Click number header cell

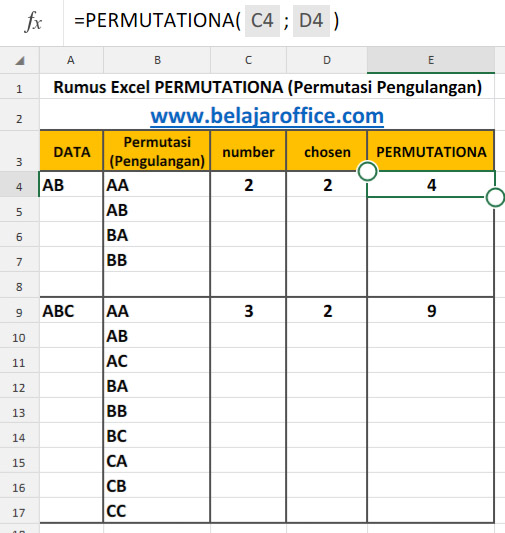pyautogui.click(x=248, y=151)
